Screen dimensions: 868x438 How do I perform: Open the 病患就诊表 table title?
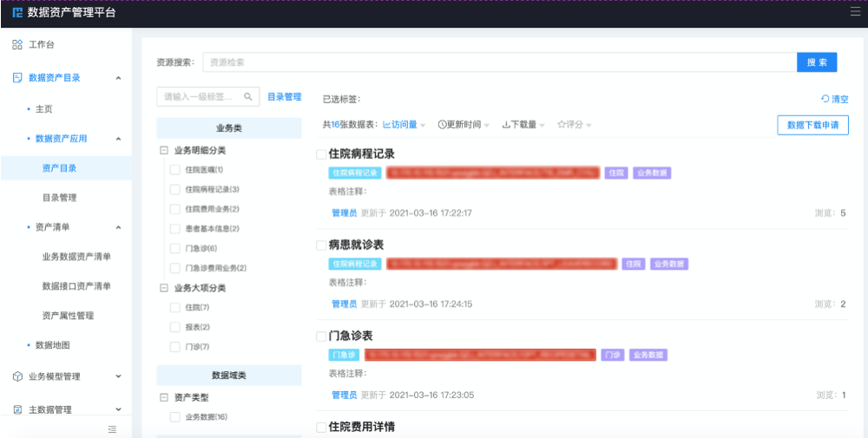click(356, 245)
